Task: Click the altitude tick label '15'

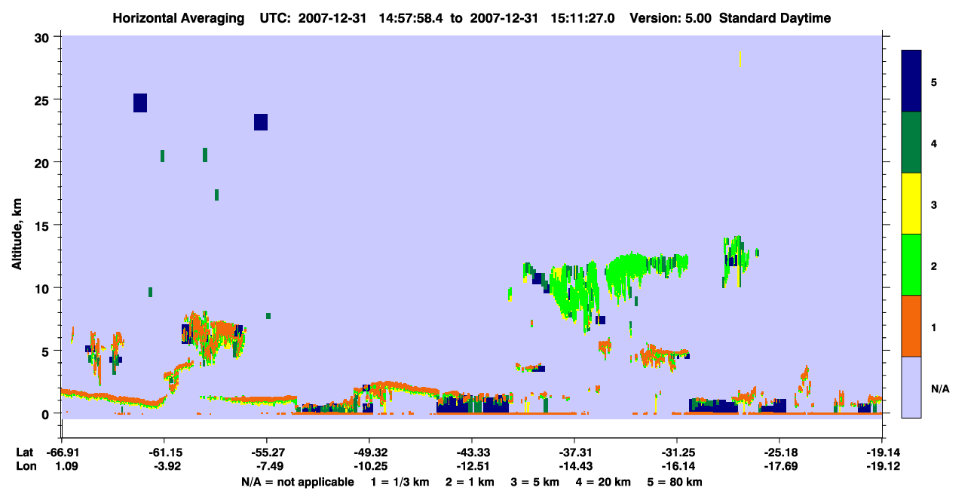Action: coord(44,225)
